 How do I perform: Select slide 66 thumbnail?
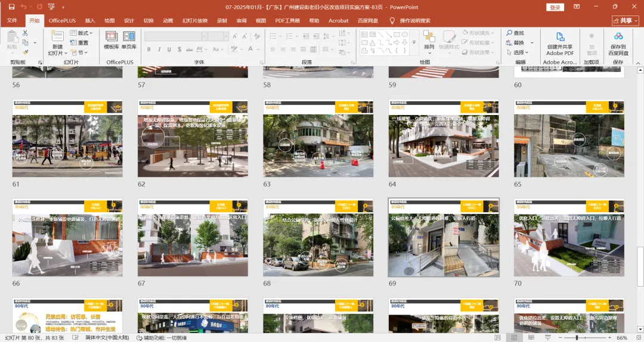(67, 238)
